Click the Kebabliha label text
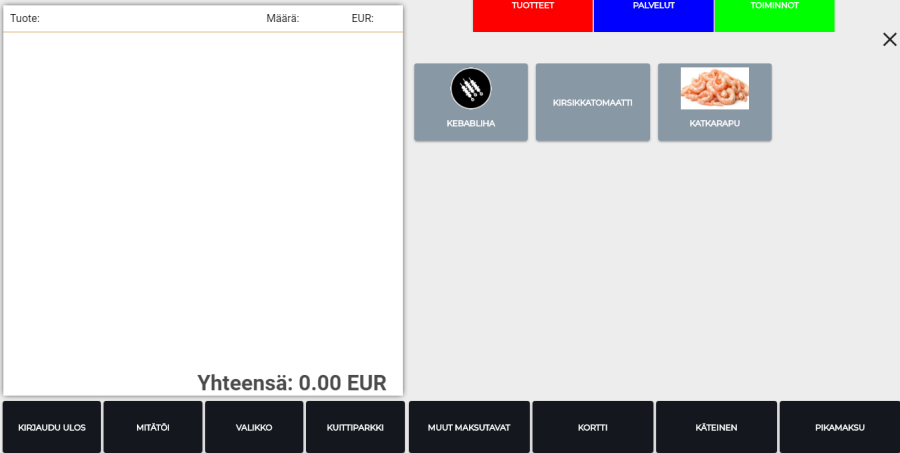This screenshot has height=453, width=900. (x=471, y=124)
